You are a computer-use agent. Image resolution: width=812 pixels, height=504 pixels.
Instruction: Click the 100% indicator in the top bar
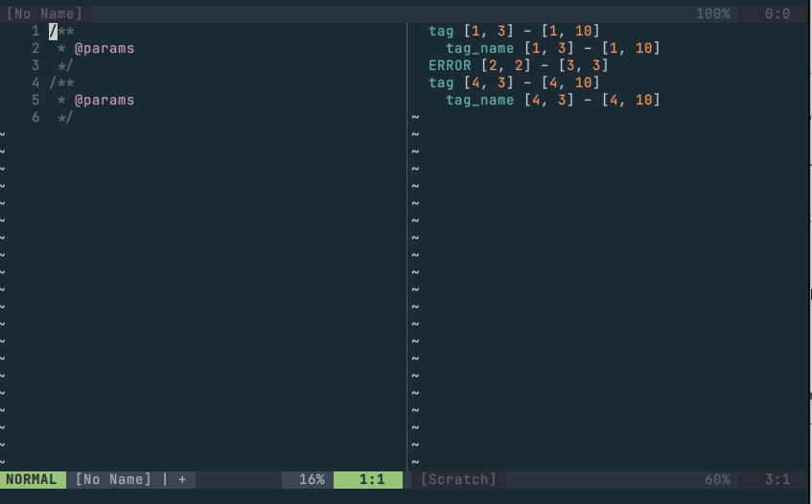[x=713, y=13]
